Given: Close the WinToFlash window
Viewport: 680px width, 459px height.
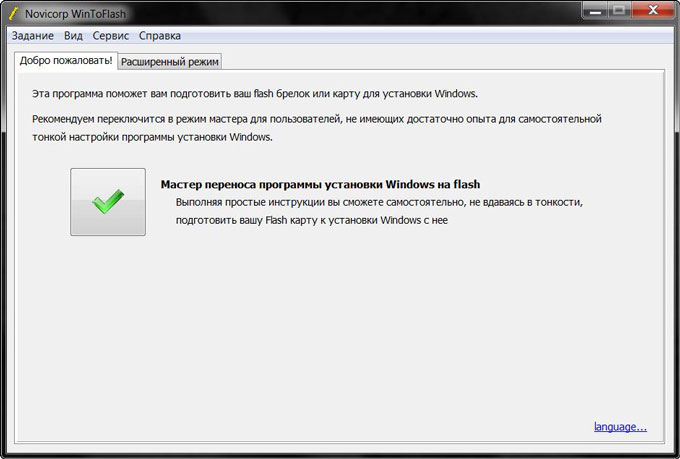Looking at the screenshot, I should pyautogui.click(x=652, y=11).
